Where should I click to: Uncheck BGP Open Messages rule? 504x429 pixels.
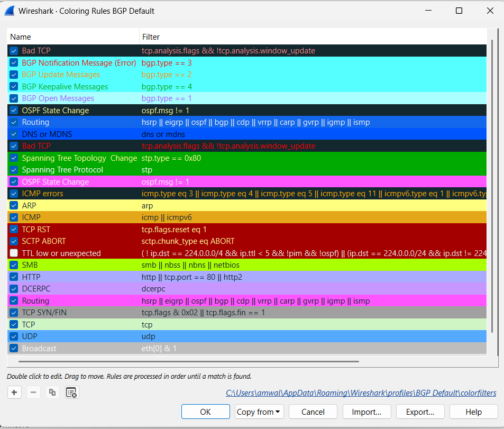point(14,98)
